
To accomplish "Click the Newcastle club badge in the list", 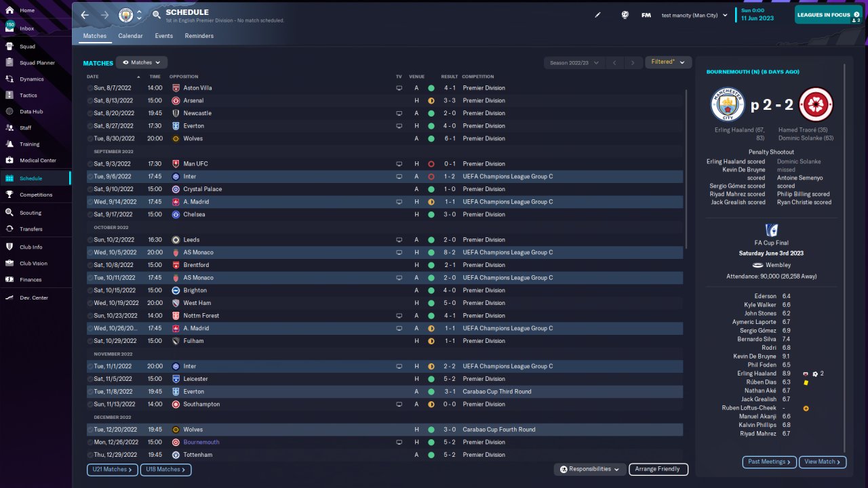I will [176, 113].
